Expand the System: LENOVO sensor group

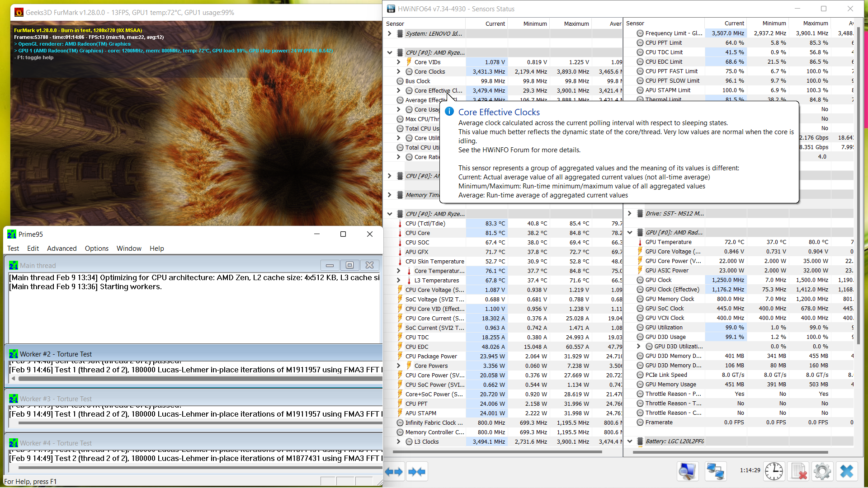click(x=390, y=33)
